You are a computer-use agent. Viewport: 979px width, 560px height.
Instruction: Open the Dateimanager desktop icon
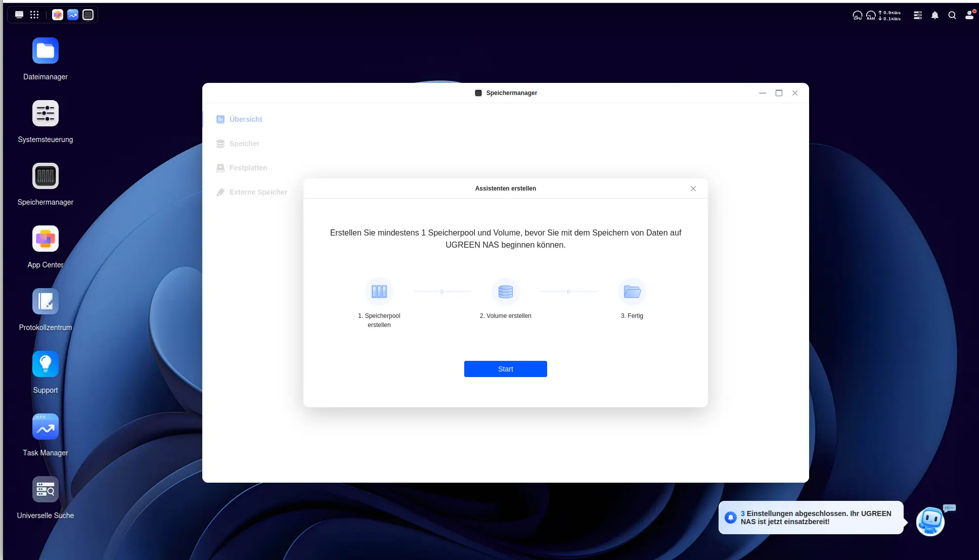pyautogui.click(x=46, y=51)
